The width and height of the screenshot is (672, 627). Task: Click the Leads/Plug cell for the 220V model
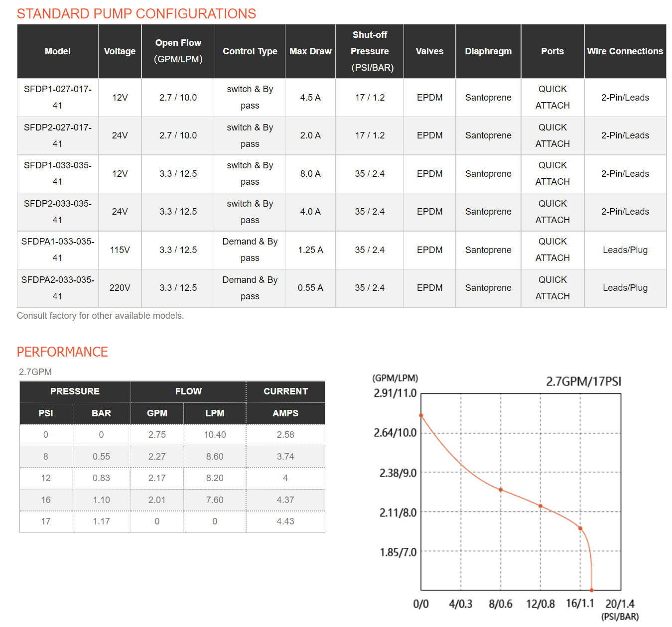coord(625,288)
